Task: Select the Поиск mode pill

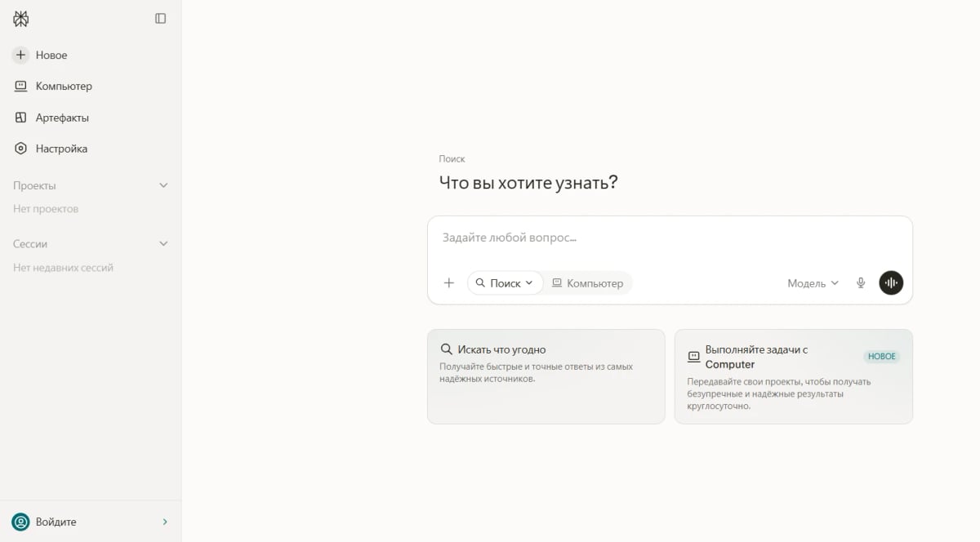Action: coord(505,283)
